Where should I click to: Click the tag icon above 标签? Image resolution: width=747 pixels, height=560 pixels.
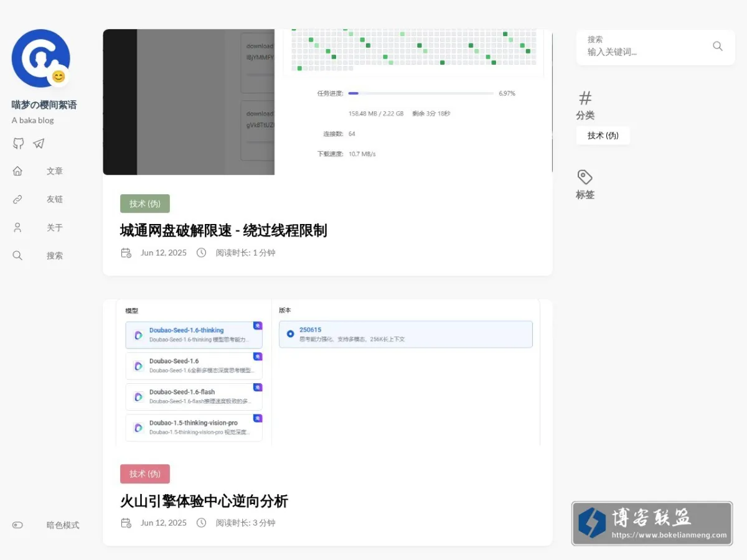click(585, 177)
